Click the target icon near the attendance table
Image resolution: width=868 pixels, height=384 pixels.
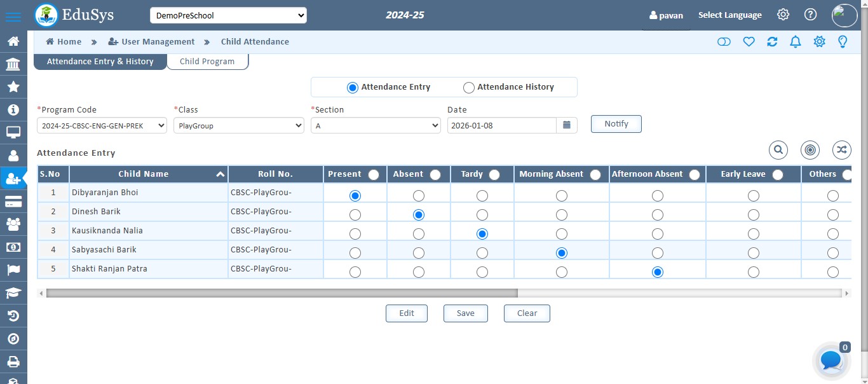810,150
